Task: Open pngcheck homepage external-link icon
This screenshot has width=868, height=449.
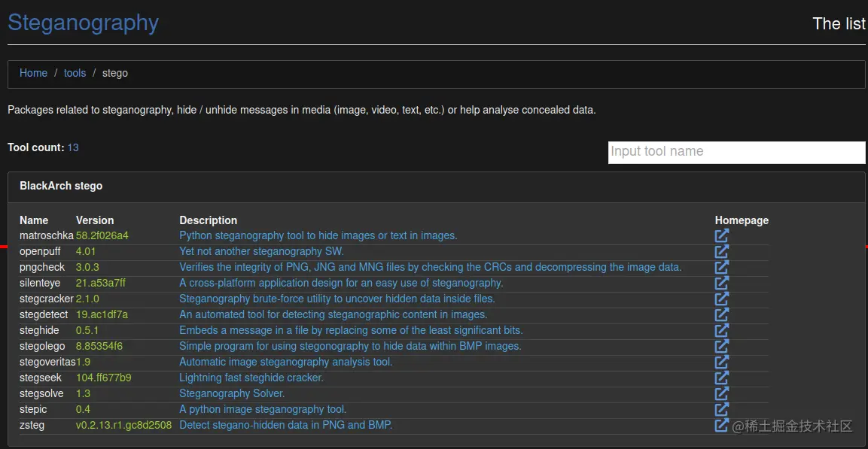Action: tap(722, 267)
